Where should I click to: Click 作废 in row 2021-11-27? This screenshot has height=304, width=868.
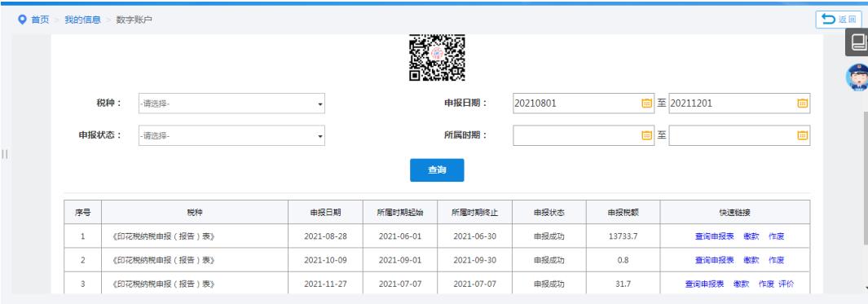pos(766,284)
